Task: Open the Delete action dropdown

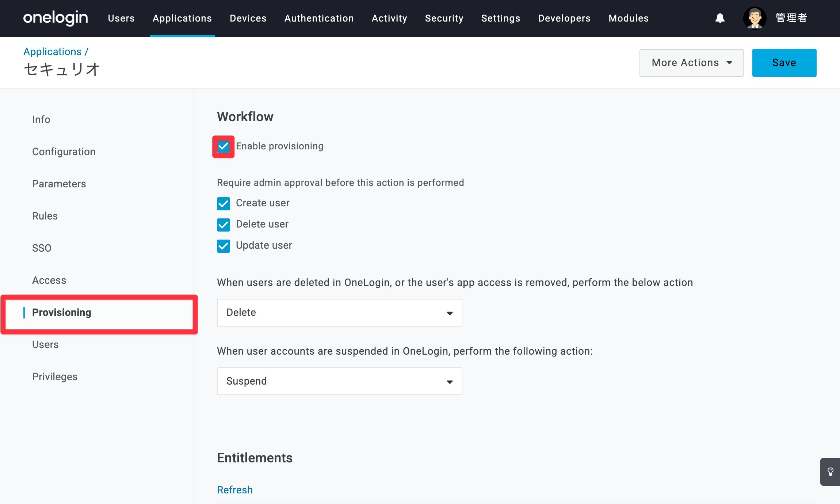Action: [339, 313]
